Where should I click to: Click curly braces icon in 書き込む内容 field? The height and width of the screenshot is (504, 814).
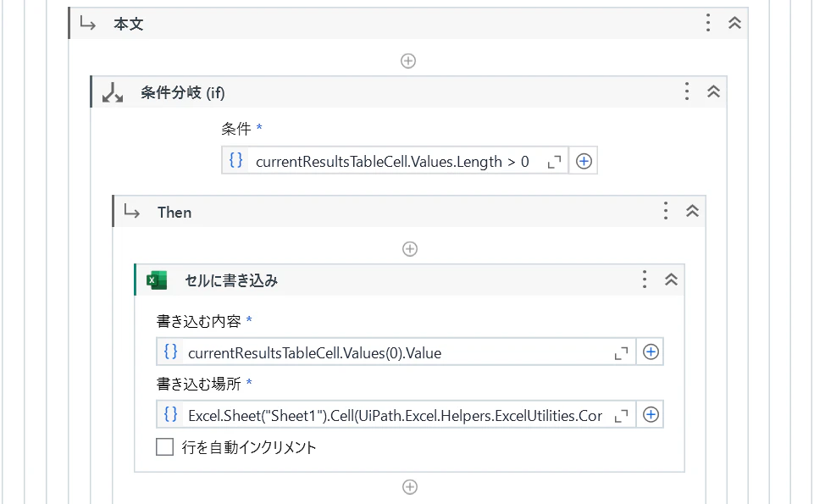click(170, 352)
